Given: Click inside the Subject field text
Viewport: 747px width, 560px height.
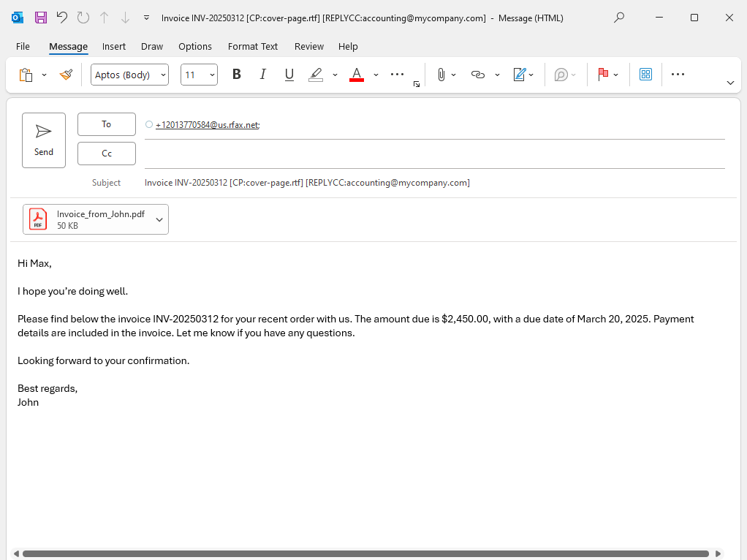Looking at the screenshot, I should pos(307,183).
